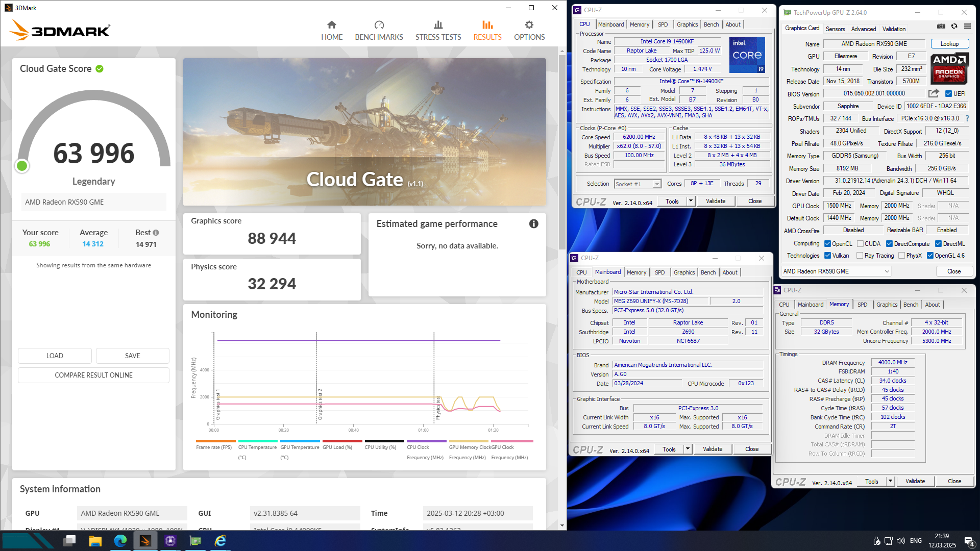Click the Physics test marker in the monitoring chart
The height and width of the screenshot is (551, 980).
437,408
